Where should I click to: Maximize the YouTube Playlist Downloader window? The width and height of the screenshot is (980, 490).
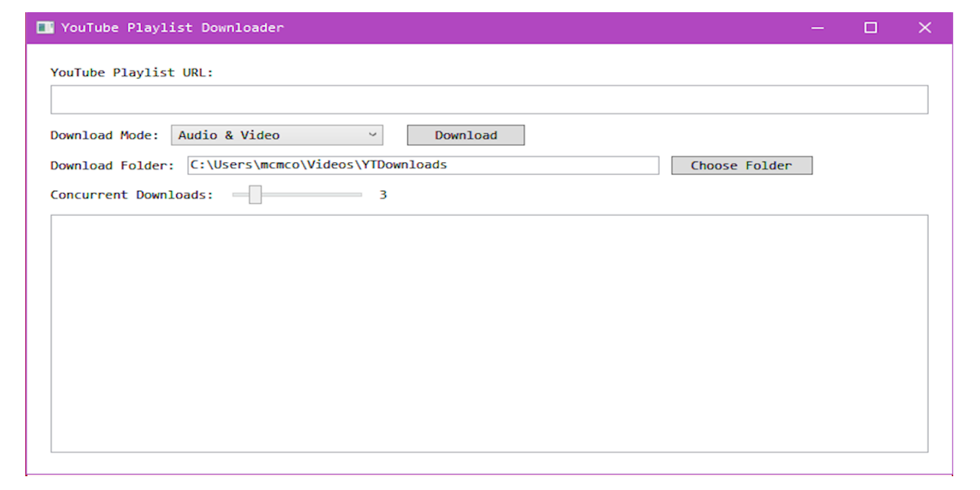click(x=871, y=28)
